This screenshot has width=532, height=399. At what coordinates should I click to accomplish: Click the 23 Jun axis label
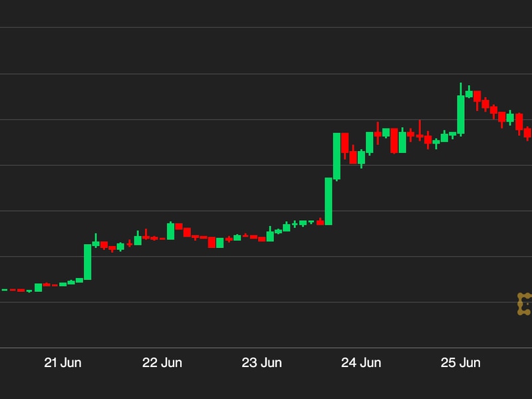click(261, 363)
